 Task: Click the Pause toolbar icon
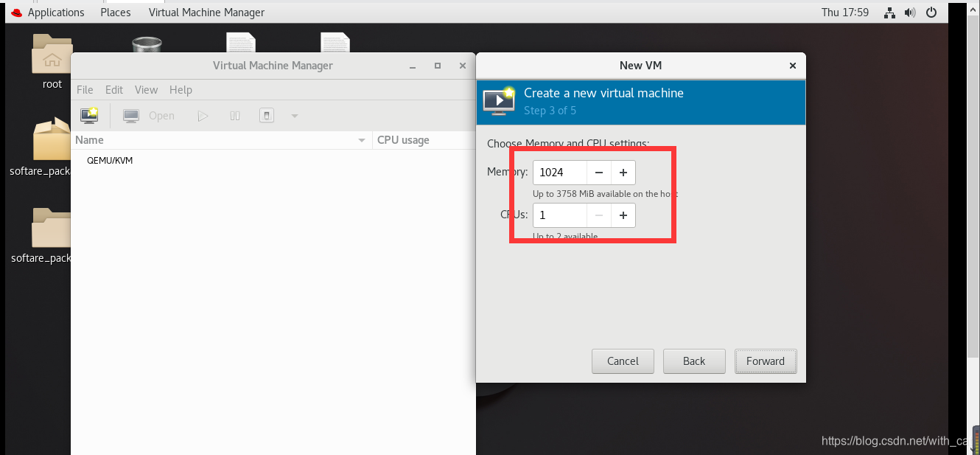pos(235,116)
